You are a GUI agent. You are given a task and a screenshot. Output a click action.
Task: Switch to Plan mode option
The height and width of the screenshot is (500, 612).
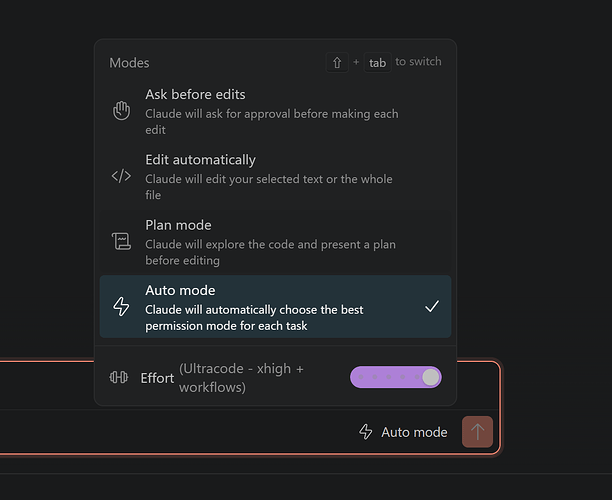[x=276, y=242]
